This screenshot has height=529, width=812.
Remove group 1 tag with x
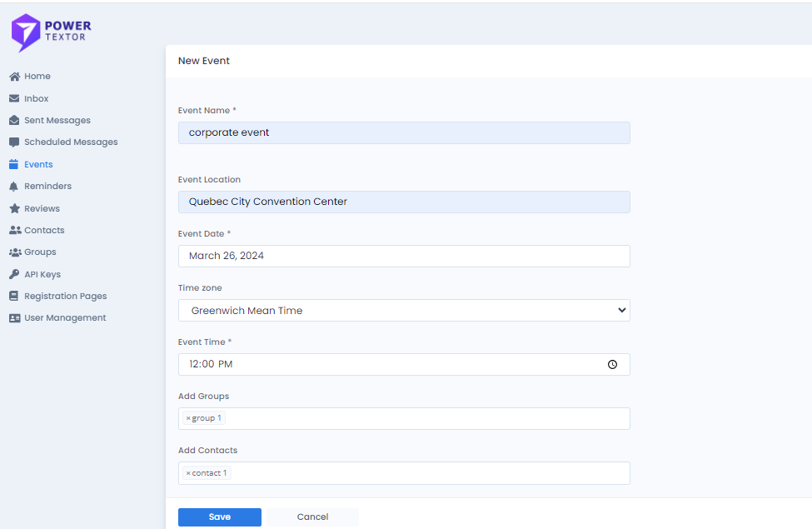coord(188,418)
